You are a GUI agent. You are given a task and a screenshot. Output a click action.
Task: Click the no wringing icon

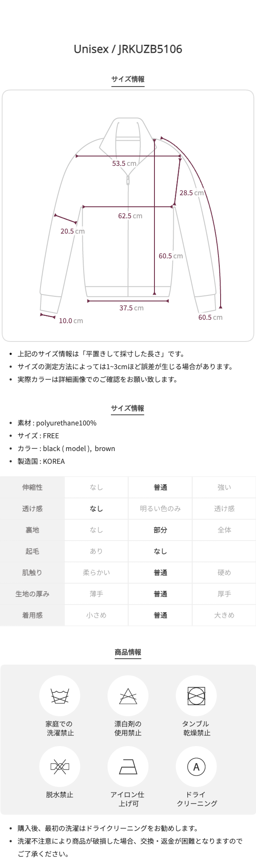click(x=60, y=767)
